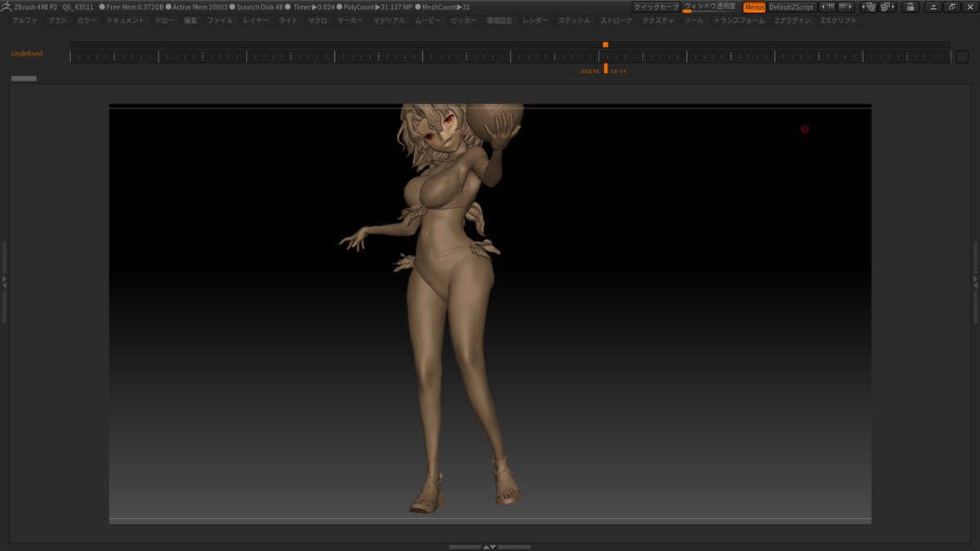Click the orange keyframe marker on the timeline

point(605,45)
